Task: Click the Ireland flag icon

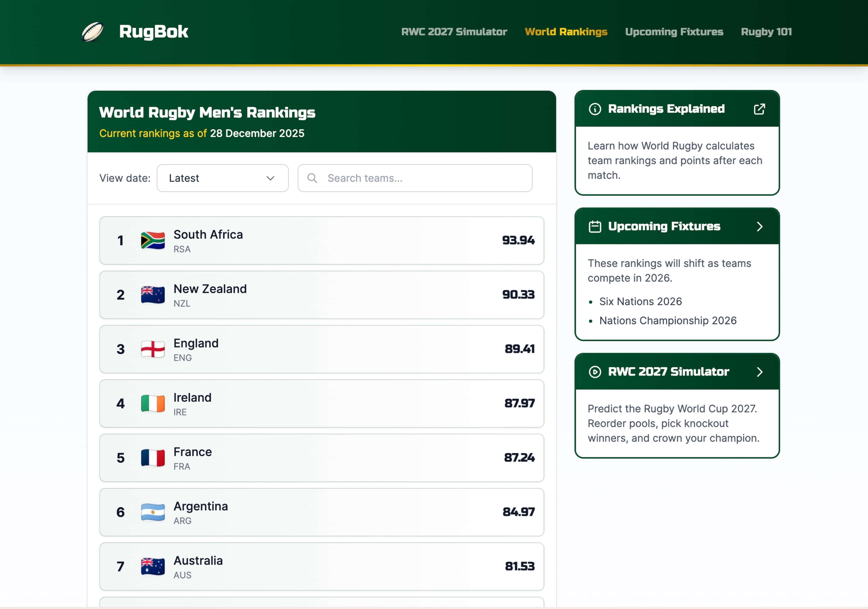Action: click(x=153, y=403)
